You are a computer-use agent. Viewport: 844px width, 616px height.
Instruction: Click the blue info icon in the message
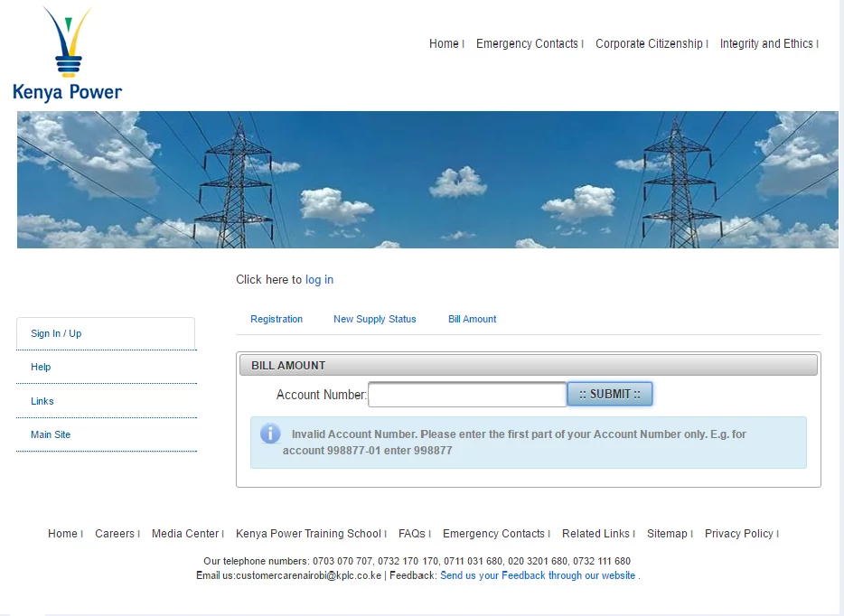270,434
